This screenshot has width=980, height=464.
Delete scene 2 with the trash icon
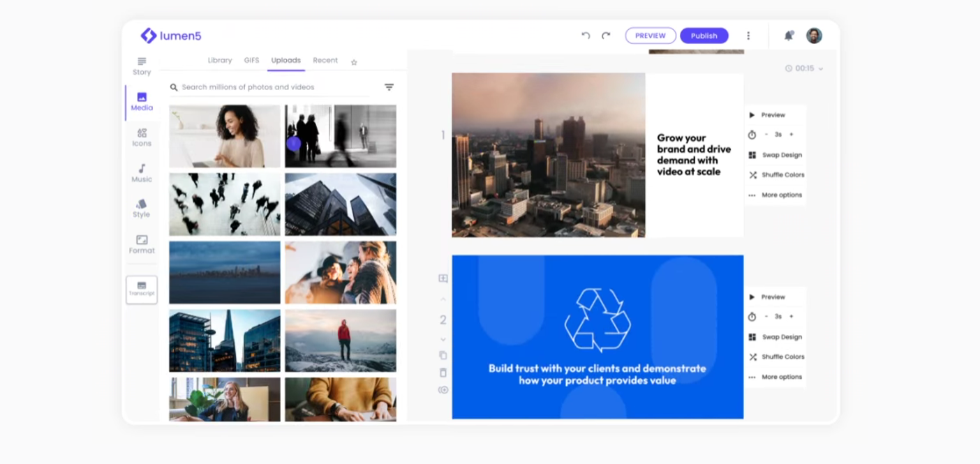[x=442, y=372]
